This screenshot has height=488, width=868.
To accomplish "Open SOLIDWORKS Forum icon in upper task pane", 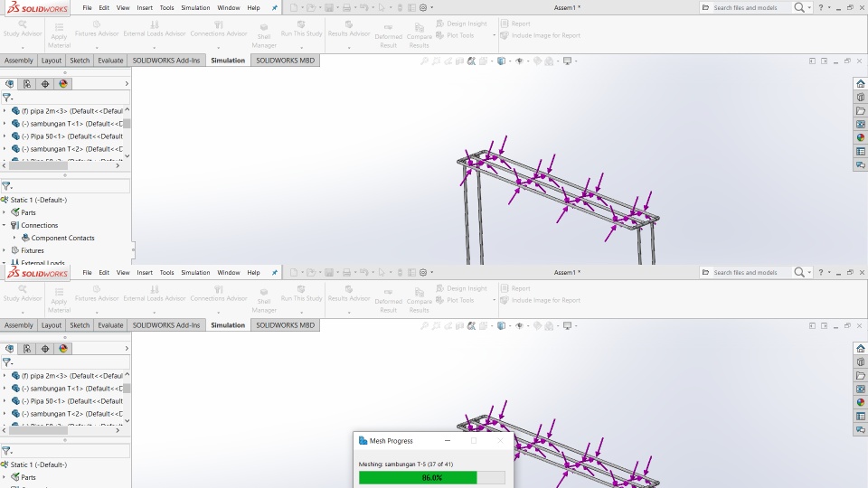I will [x=860, y=164].
